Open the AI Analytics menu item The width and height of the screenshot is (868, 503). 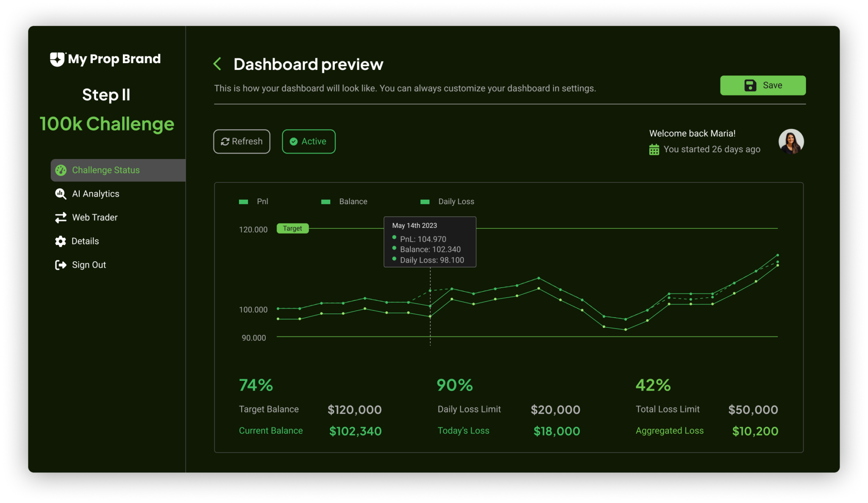pos(95,194)
